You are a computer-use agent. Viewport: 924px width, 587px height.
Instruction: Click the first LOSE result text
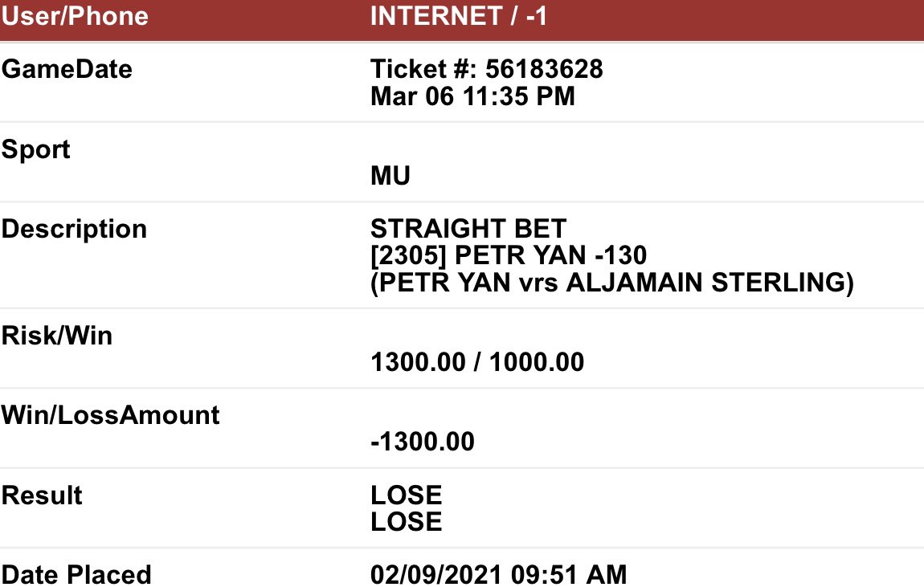(x=407, y=495)
